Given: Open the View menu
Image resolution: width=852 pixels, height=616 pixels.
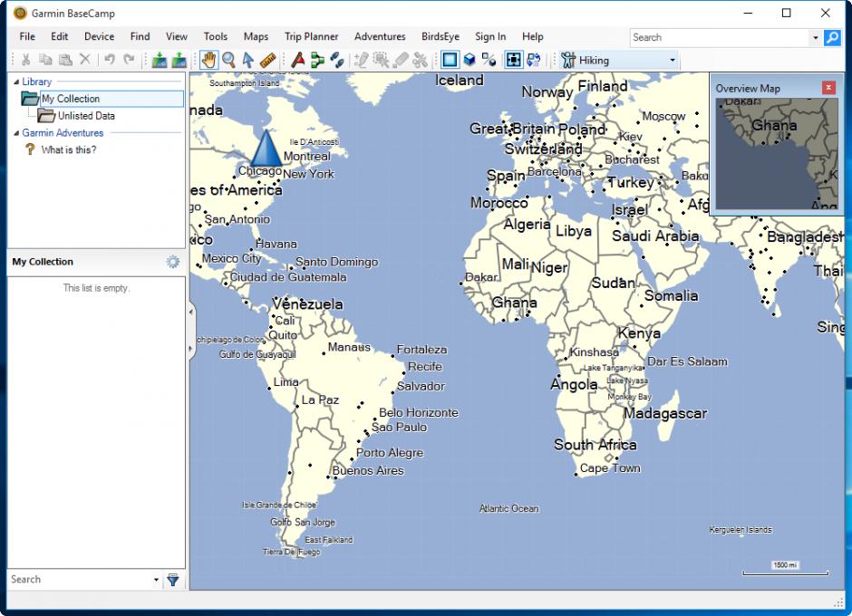Looking at the screenshot, I should 177,36.
